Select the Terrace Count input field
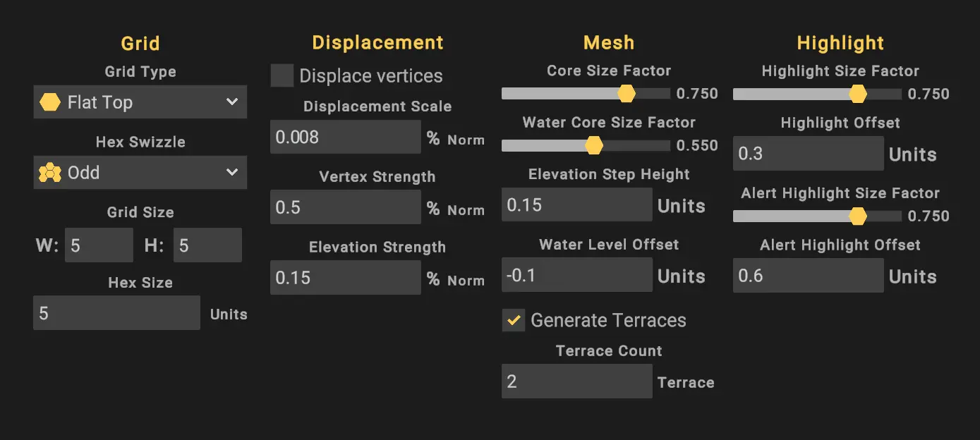 point(576,381)
